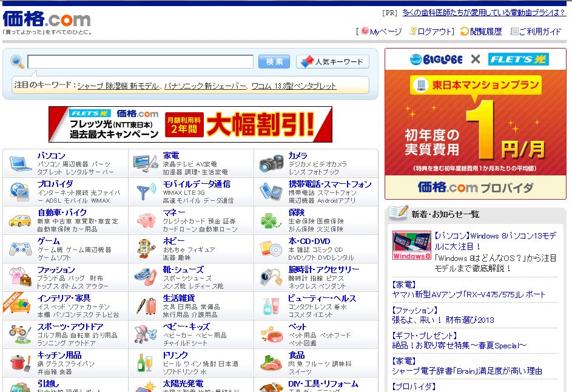Open the パソコン category text link
This screenshot has width=572, height=392.
click(51, 156)
